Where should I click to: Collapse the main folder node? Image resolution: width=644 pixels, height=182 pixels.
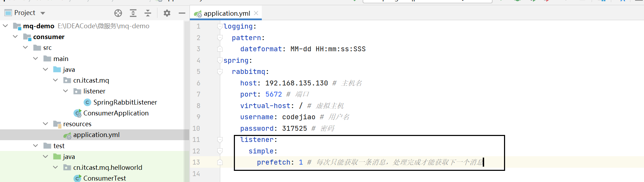(x=36, y=59)
